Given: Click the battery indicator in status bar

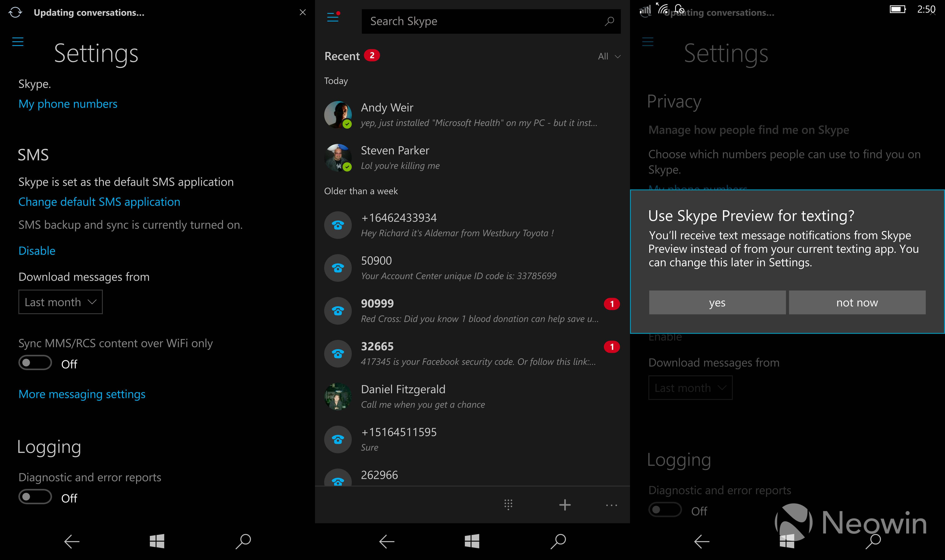Looking at the screenshot, I should (x=898, y=9).
